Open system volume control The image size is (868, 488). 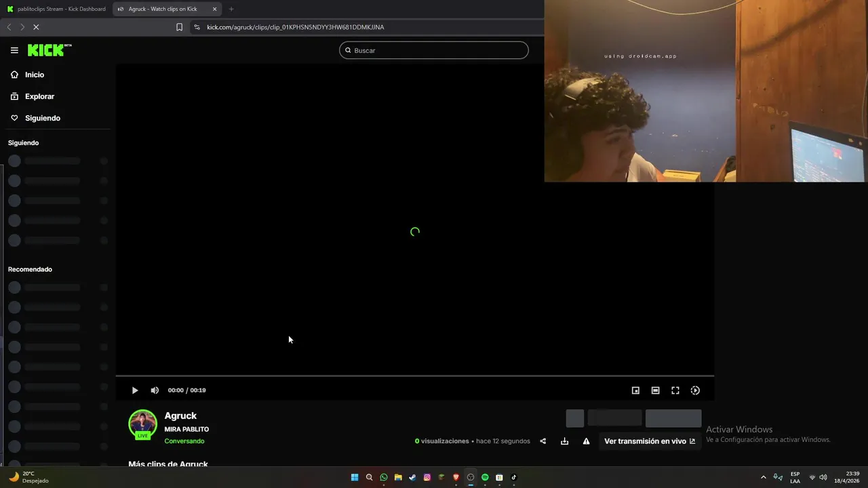click(823, 477)
